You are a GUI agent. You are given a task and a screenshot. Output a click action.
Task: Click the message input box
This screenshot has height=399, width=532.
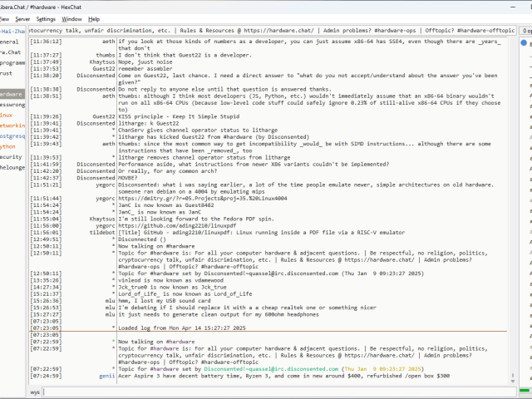coord(274,391)
